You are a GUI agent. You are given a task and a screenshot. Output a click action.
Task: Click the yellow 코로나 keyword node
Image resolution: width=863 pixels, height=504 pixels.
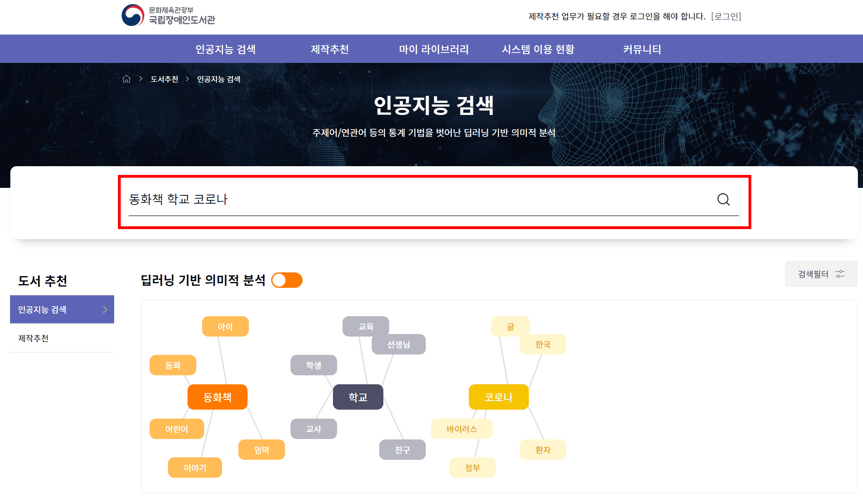499,397
